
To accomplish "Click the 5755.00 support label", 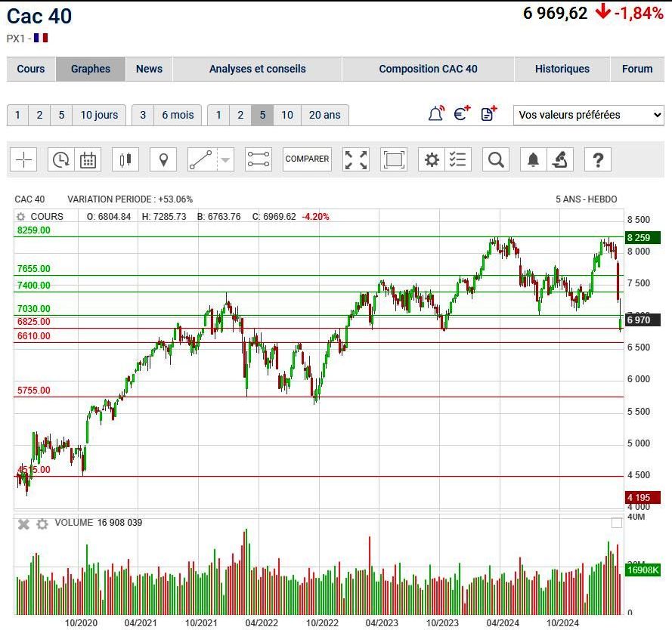I will pos(33,391).
